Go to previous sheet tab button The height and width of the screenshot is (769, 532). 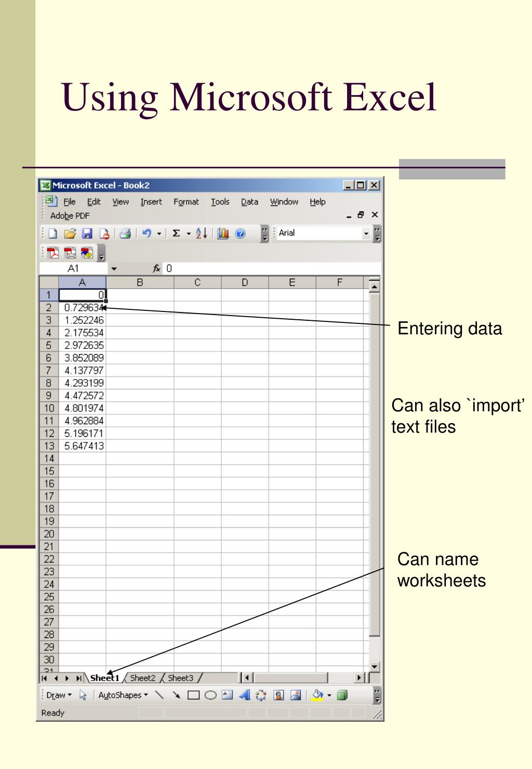(x=56, y=678)
